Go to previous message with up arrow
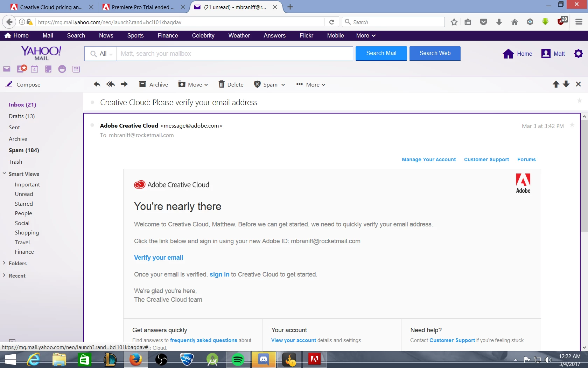This screenshot has height=368, width=588. pos(556,84)
